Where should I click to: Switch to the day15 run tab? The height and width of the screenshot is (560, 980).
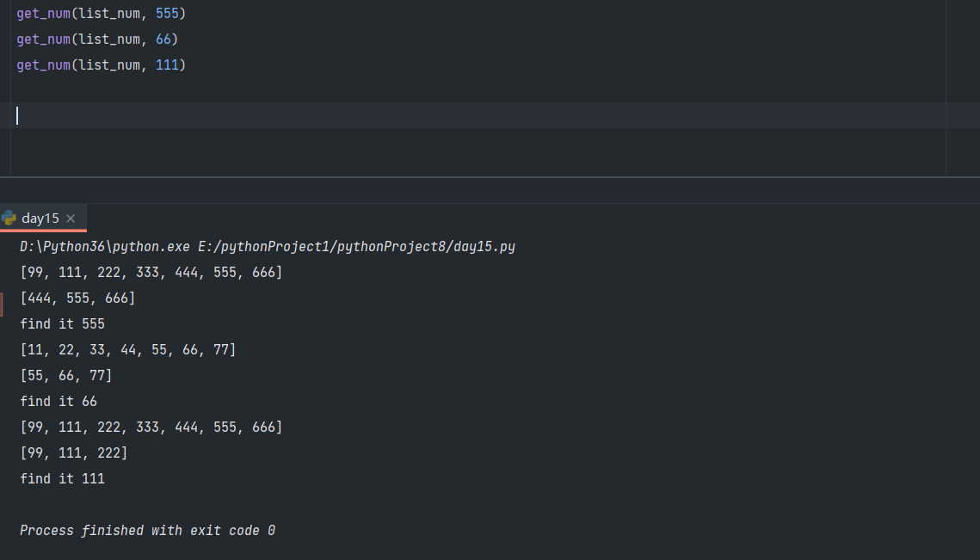click(x=40, y=218)
